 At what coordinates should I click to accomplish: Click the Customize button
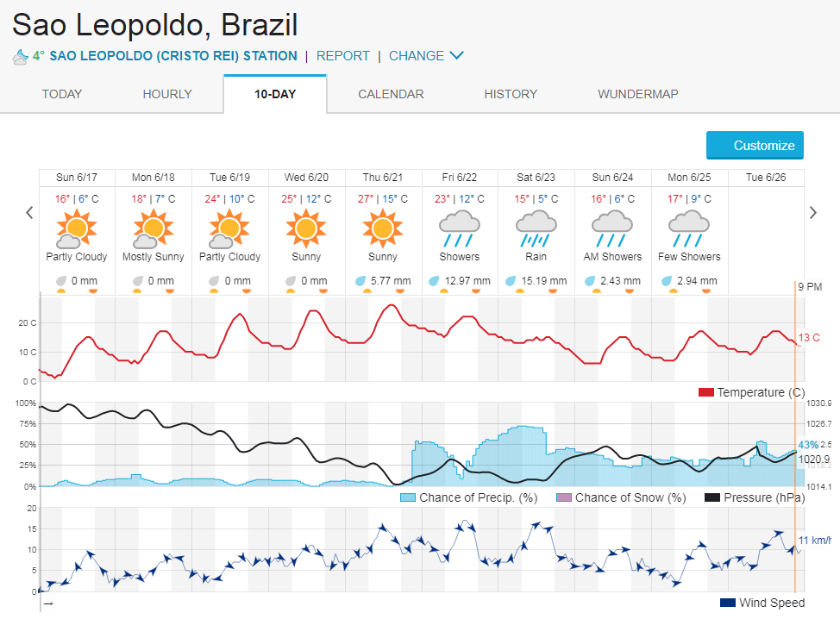coord(755,146)
